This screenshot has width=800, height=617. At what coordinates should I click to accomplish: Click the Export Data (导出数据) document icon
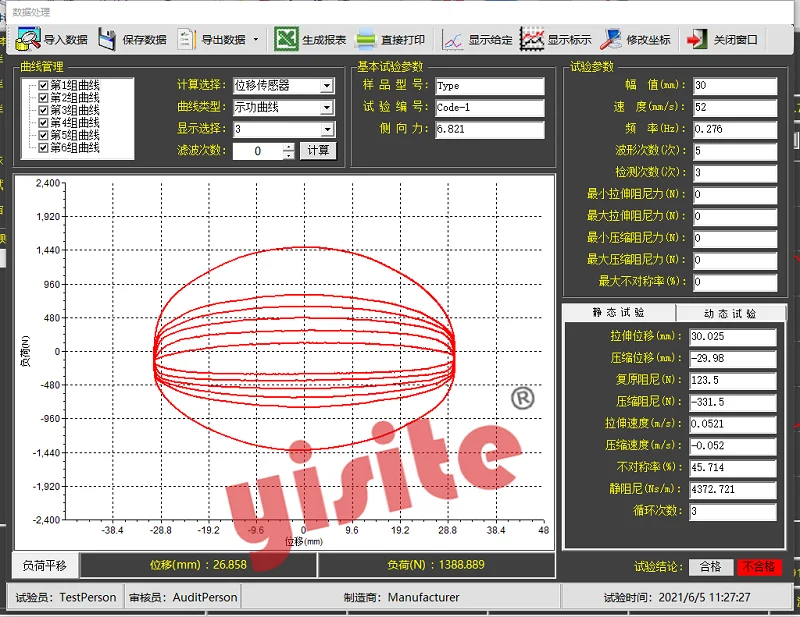[x=186, y=39]
